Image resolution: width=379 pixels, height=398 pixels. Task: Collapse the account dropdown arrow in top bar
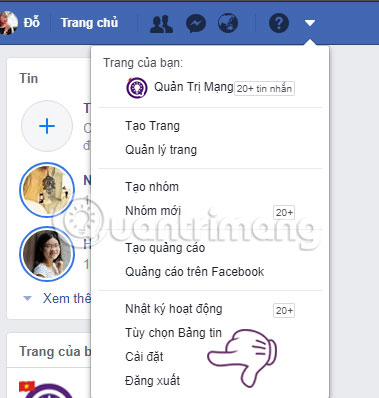coord(310,23)
